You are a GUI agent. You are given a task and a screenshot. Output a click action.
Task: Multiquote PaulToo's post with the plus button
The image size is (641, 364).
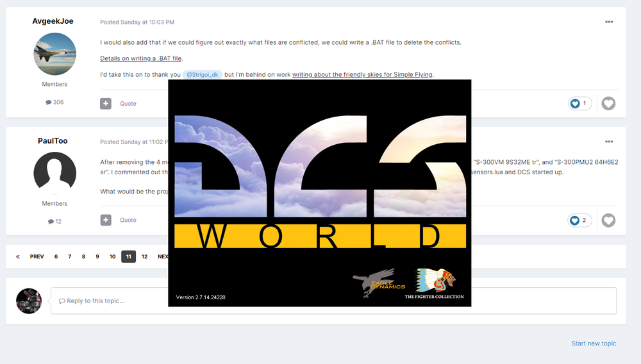[x=106, y=220]
